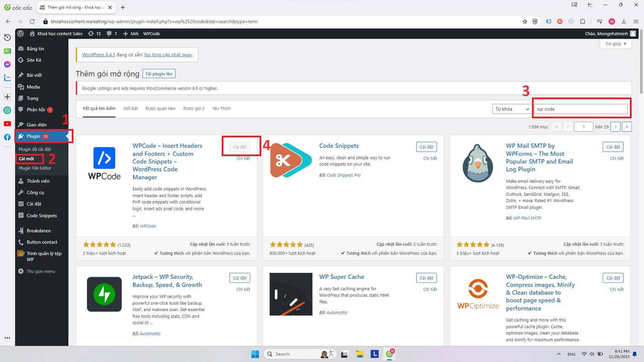Open the Chào, khongnhatminh account menu

point(610,34)
